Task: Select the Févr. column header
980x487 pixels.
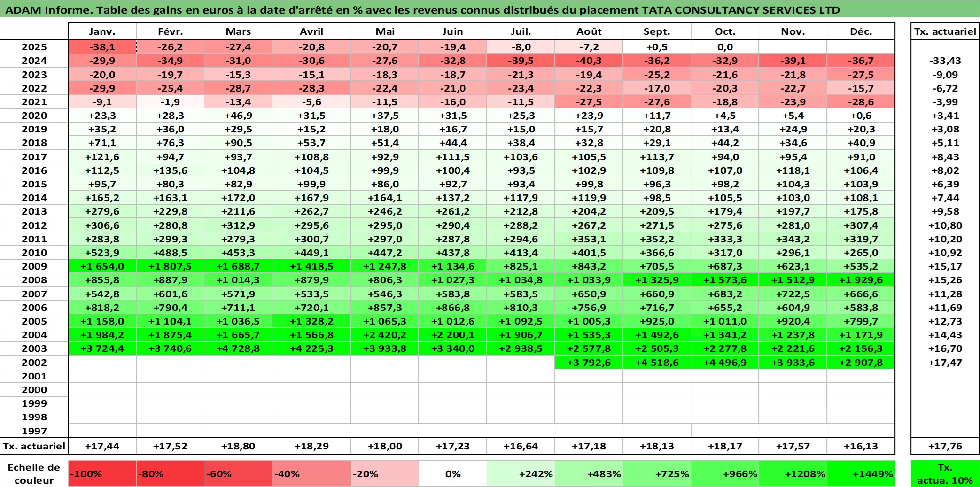Action: coord(170,31)
